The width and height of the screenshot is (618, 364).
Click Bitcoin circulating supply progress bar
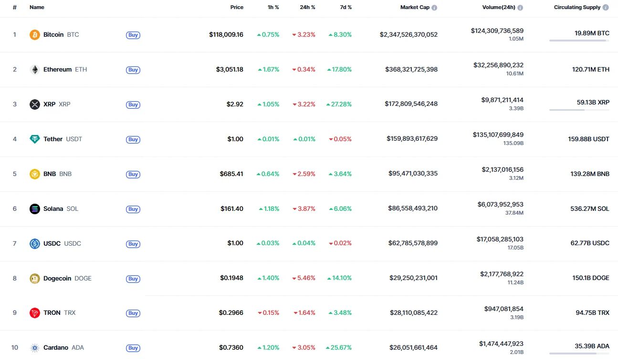[579, 41]
